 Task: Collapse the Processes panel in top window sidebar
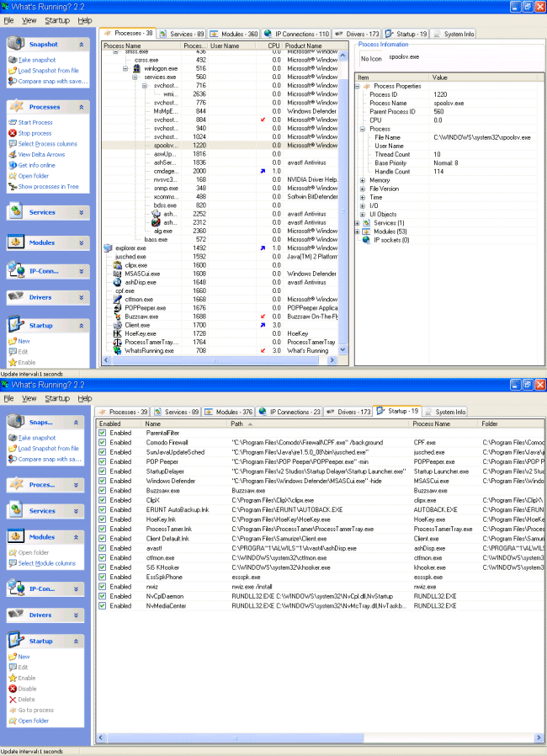pyautogui.click(x=81, y=107)
